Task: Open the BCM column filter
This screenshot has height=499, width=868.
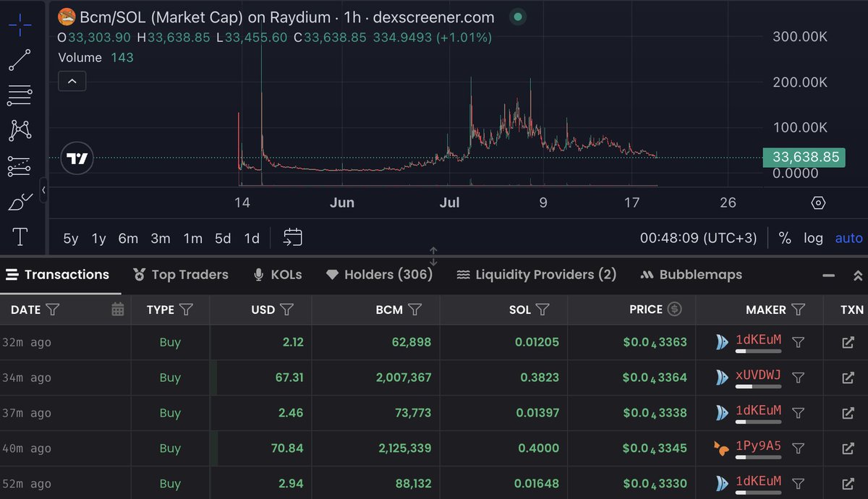Action: point(414,310)
